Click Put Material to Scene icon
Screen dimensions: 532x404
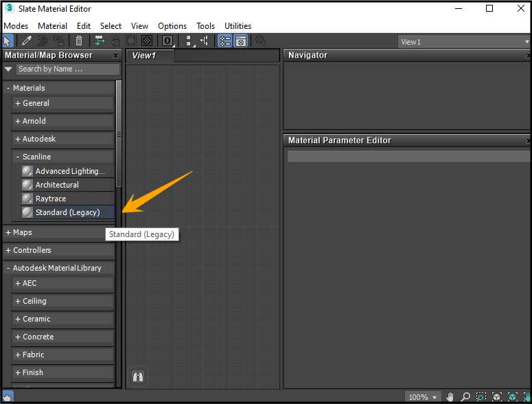[43, 41]
